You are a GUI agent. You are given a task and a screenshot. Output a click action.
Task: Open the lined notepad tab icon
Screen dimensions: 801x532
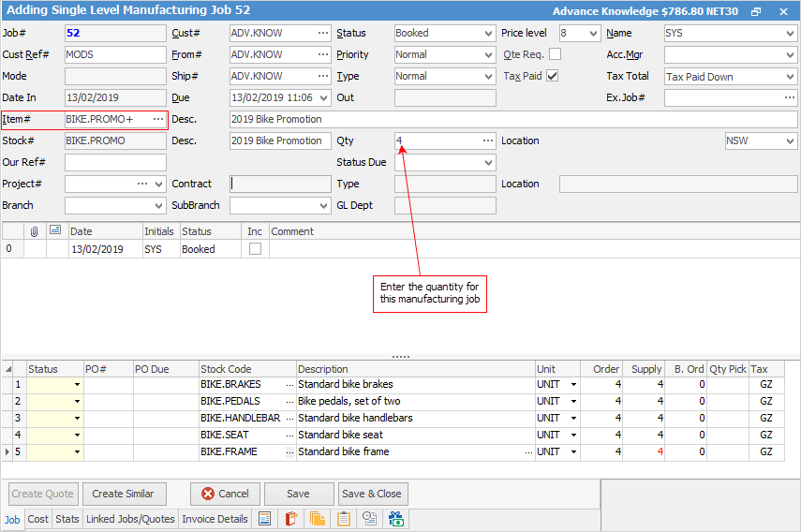[x=344, y=519]
